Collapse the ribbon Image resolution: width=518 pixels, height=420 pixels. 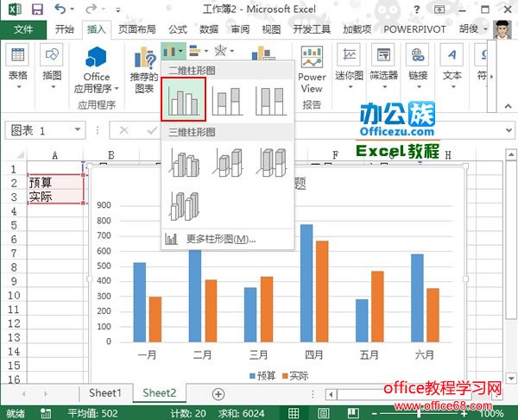point(509,106)
